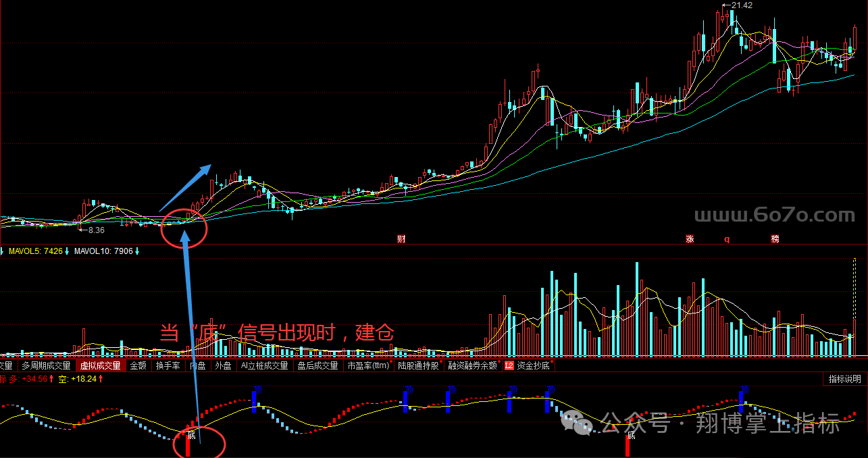Select the 虚拟成交量 tab

coord(100,365)
